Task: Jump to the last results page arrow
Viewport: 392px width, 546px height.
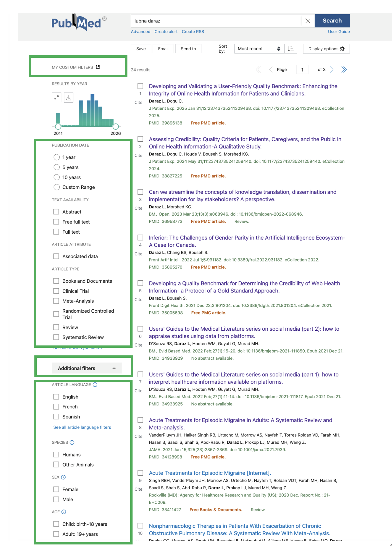Action: [344, 70]
